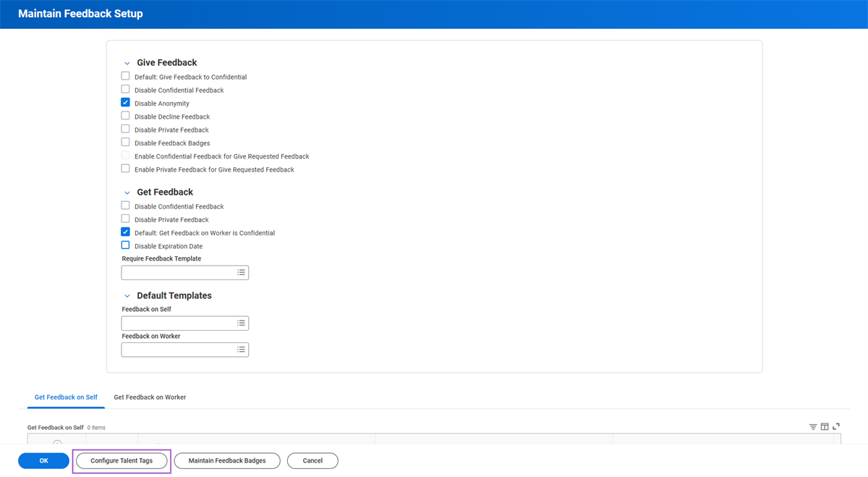Open Maintain Feedback Badges

pos(227,460)
